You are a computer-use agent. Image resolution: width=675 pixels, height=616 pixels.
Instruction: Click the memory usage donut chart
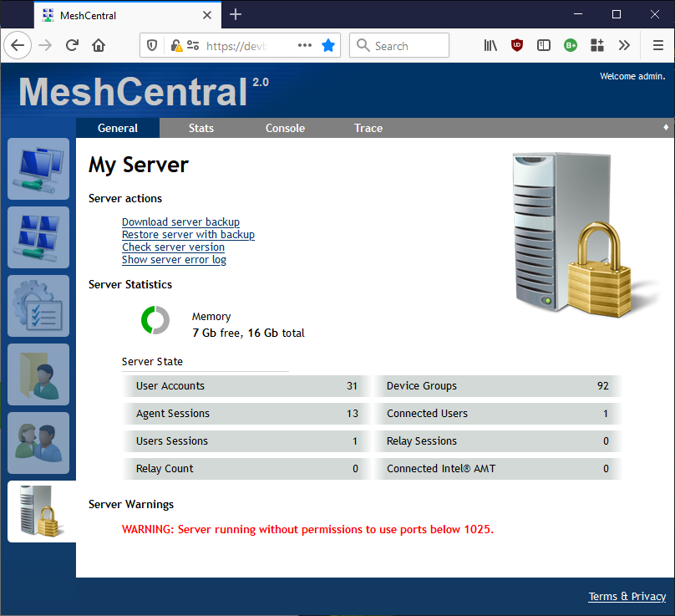click(155, 320)
